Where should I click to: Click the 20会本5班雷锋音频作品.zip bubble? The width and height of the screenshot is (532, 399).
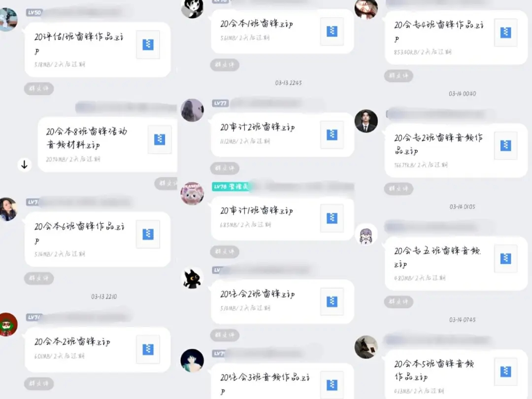pyautogui.click(x=456, y=374)
